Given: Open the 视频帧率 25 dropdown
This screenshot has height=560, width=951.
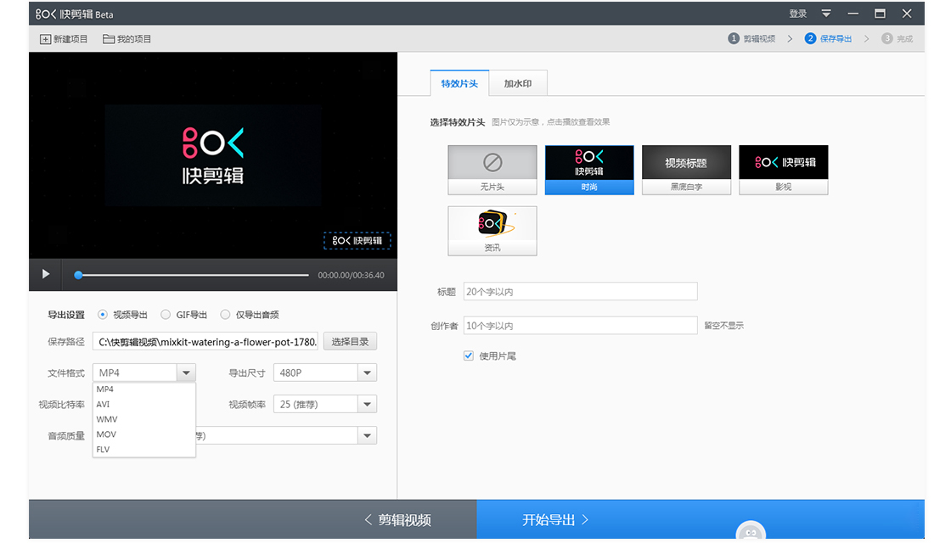Looking at the screenshot, I should click(325, 404).
